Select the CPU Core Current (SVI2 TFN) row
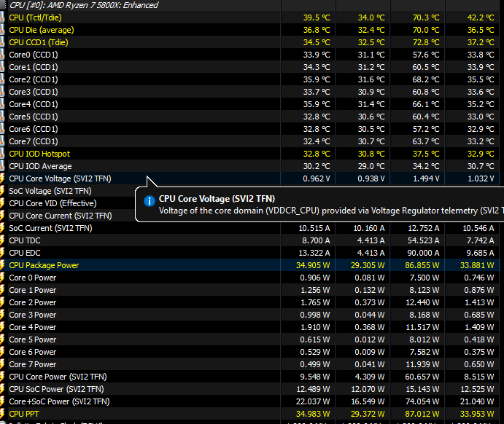 (68, 216)
